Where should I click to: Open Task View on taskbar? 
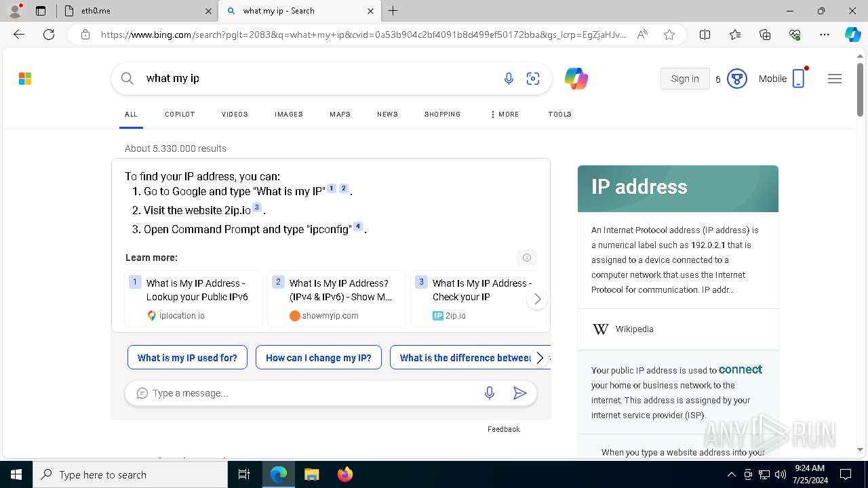pyautogui.click(x=244, y=474)
